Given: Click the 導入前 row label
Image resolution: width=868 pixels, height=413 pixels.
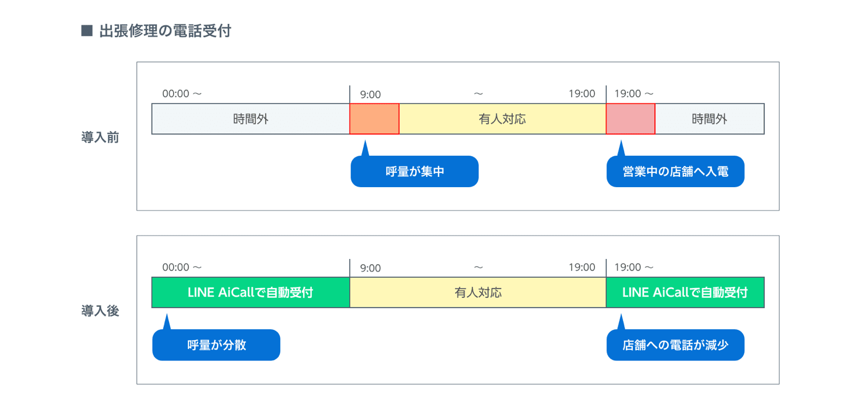Looking at the screenshot, I should coord(100,138).
